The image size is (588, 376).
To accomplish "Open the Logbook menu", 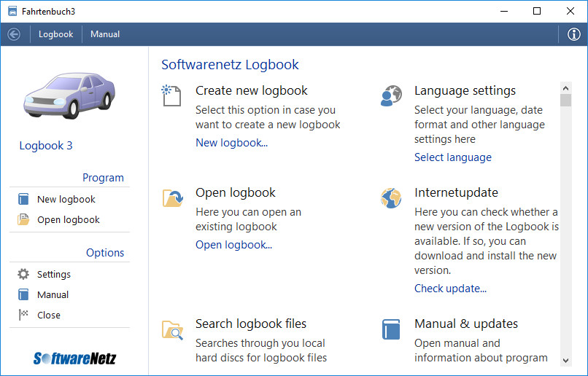I will [x=56, y=34].
